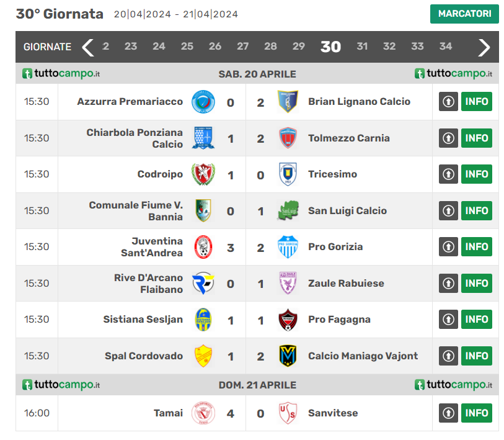This screenshot has height=440, width=504.
Task: Click the Codroipo team crest icon
Action: (203, 174)
